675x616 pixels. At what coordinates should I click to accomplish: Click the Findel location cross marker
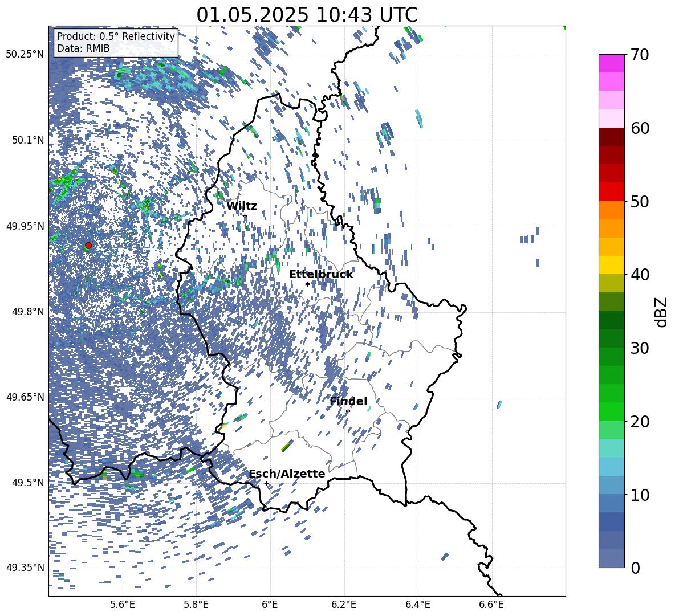348,411
